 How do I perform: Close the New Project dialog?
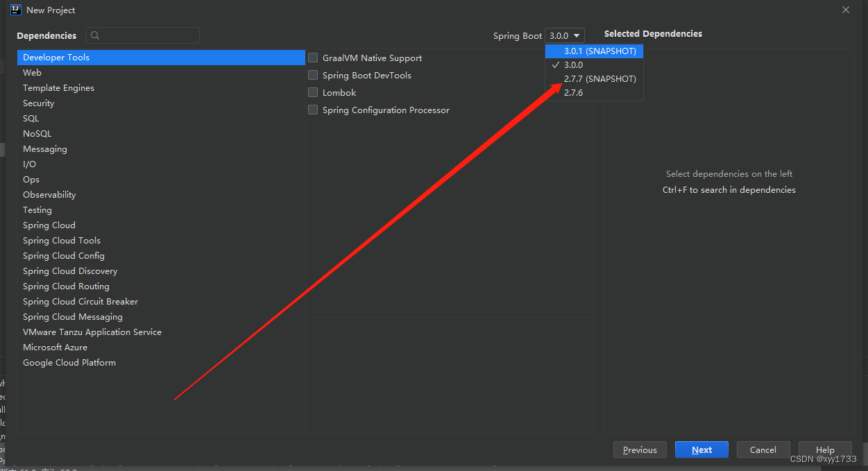(x=845, y=10)
